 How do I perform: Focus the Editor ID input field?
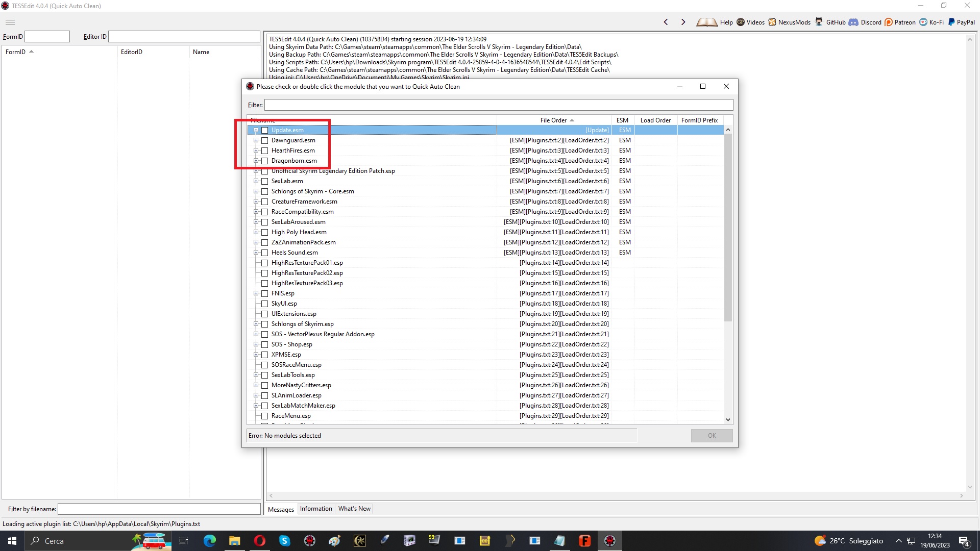click(184, 37)
